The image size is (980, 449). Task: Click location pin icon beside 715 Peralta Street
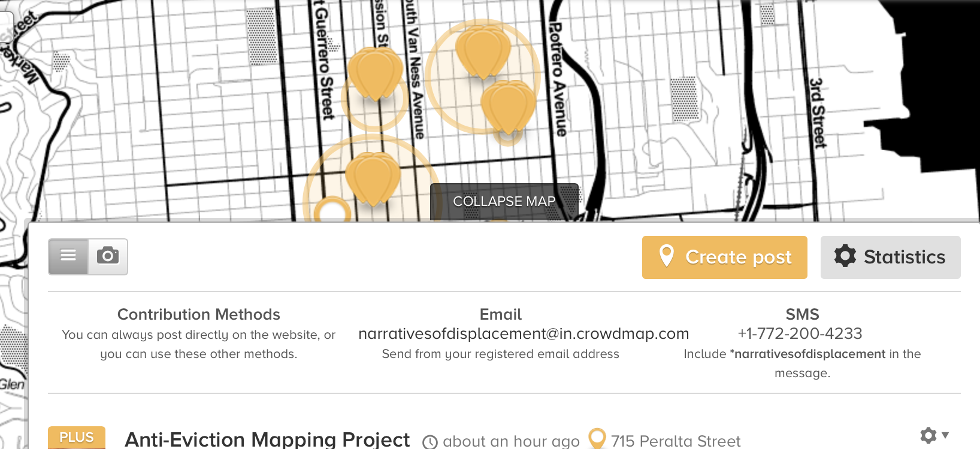tap(597, 438)
